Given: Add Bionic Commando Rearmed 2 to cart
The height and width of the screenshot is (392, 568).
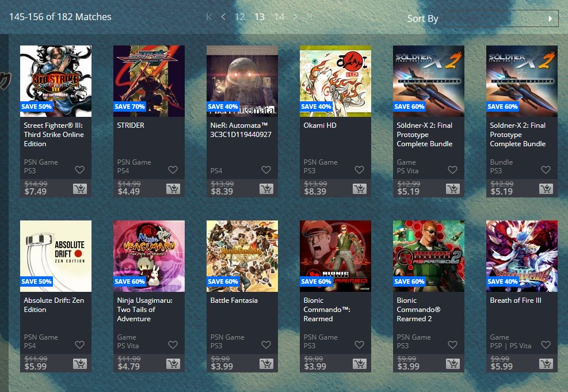Looking at the screenshot, I should point(453,363).
